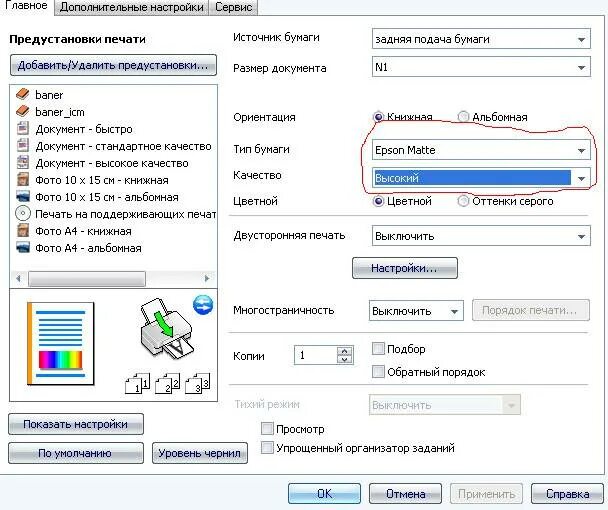The width and height of the screenshot is (608, 510).
Task: Click 'Показать настройки' button
Action: 76,424
